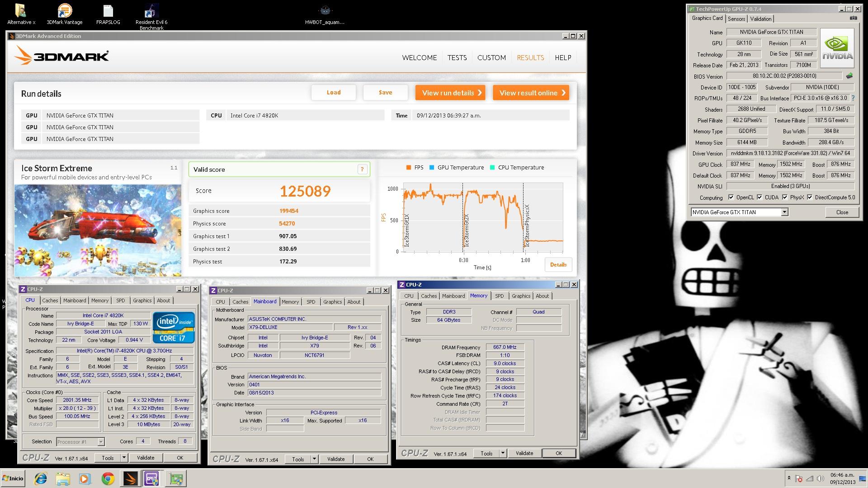Screen dimensions: 868x488
Task: Open Windows Explorer folder on taskbar
Action: coord(63,479)
